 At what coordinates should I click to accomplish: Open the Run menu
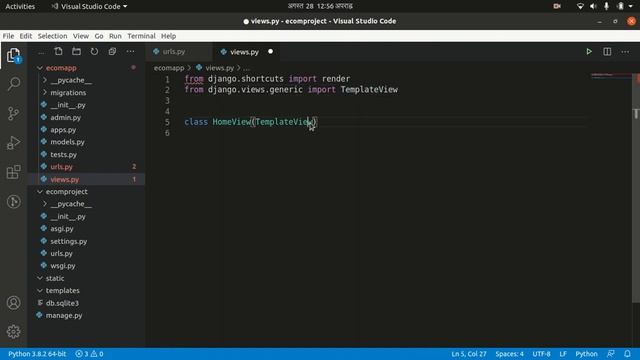pyautogui.click(x=115, y=36)
